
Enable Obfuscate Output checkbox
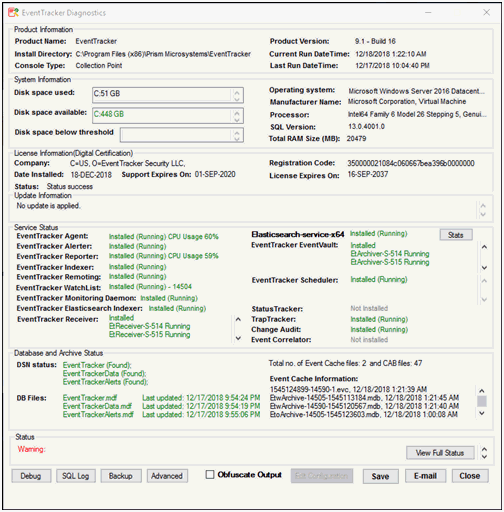click(x=210, y=474)
